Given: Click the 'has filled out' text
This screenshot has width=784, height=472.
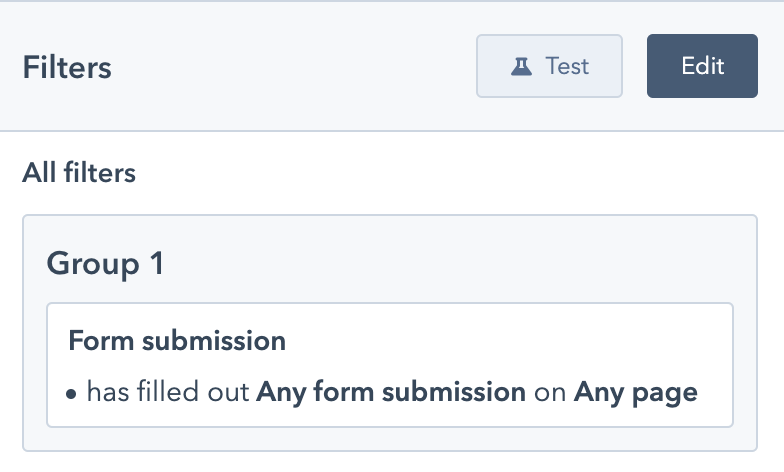Looking at the screenshot, I should (168, 391).
